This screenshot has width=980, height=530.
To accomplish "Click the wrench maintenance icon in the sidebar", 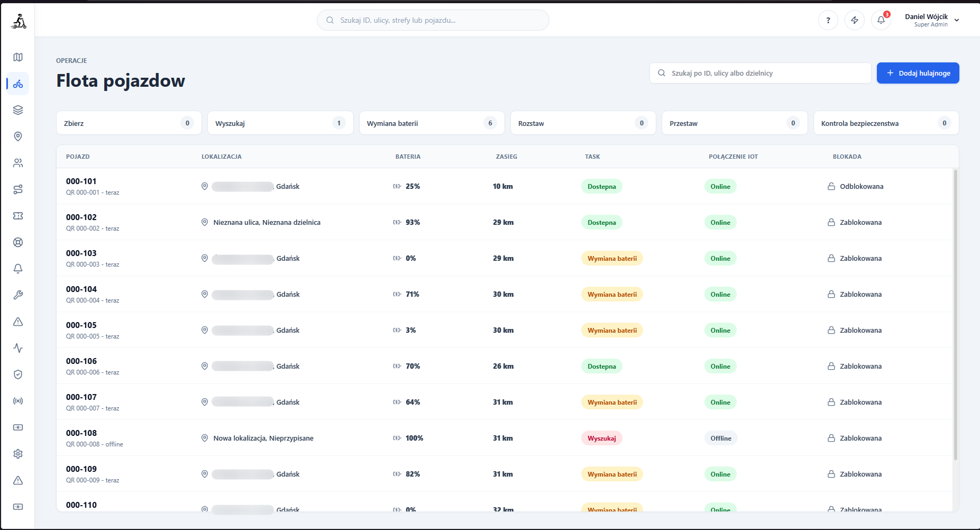I will pos(18,295).
